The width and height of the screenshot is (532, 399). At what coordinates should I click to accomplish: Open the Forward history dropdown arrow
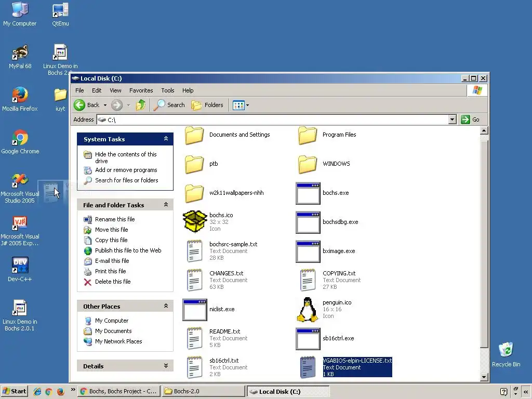(x=129, y=105)
